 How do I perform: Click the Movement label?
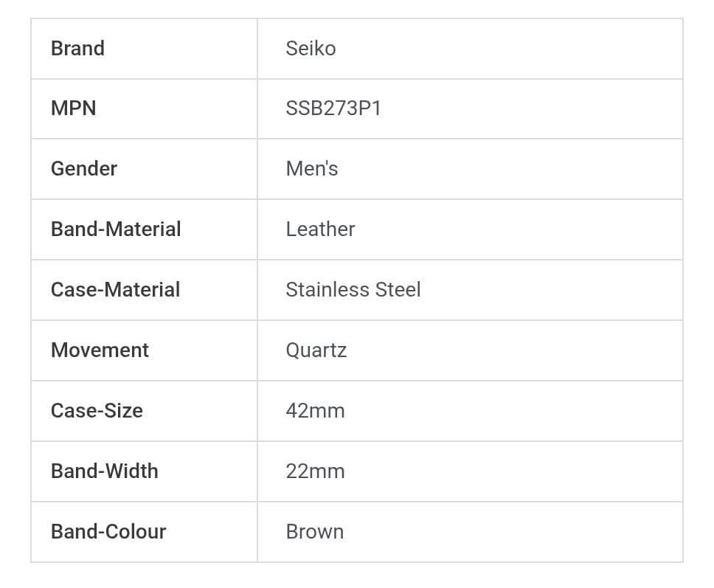pyautogui.click(x=100, y=350)
